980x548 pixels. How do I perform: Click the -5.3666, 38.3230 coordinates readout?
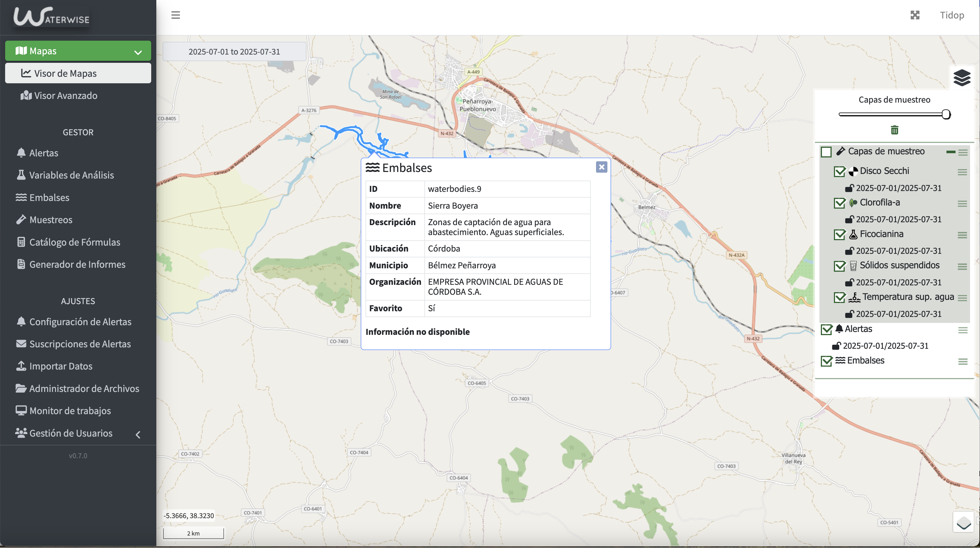tap(189, 516)
